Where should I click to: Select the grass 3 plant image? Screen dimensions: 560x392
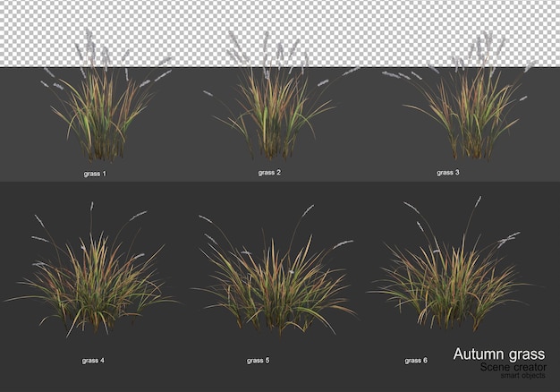(461, 95)
